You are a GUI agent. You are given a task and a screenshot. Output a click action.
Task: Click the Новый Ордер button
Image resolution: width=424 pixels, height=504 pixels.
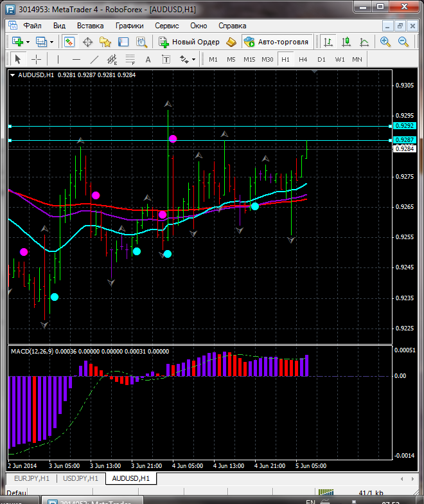(190, 42)
